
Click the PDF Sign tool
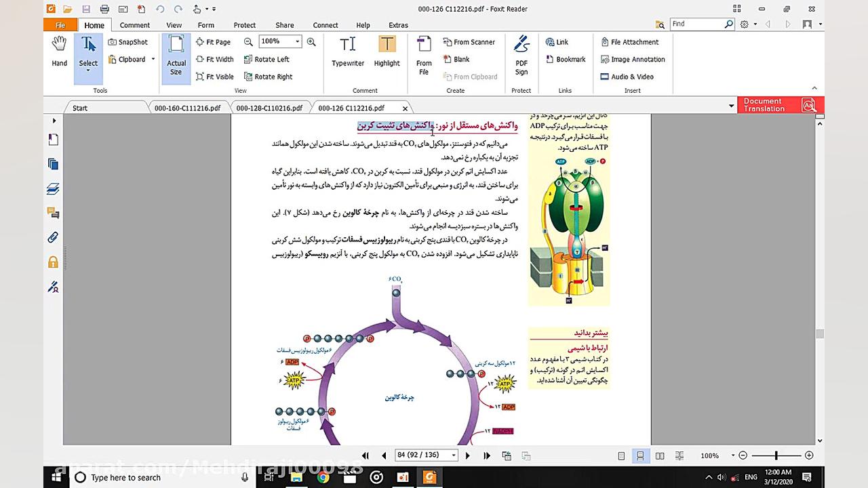click(521, 54)
